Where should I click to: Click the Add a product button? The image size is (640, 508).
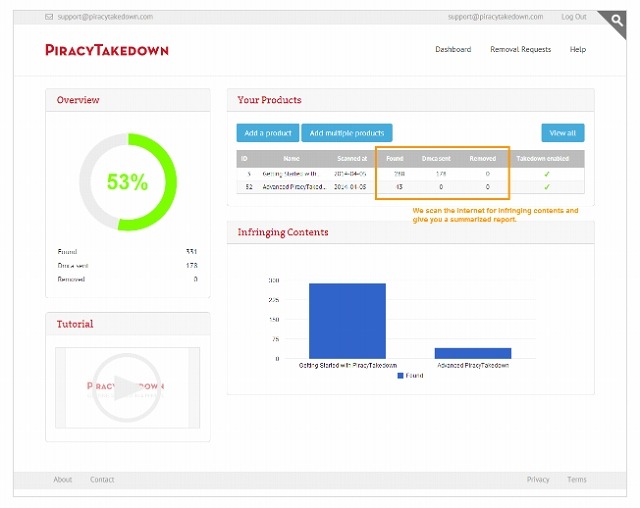[267, 133]
